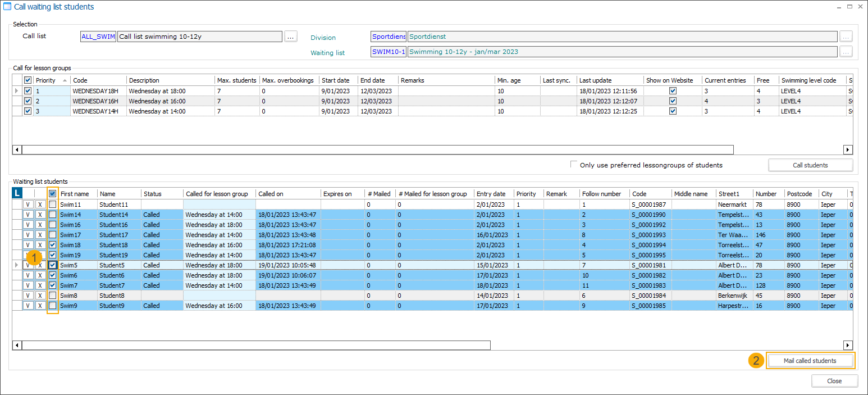Click the V button for Swim11
The height and width of the screenshot is (395, 868).
[x=28, y=205]
